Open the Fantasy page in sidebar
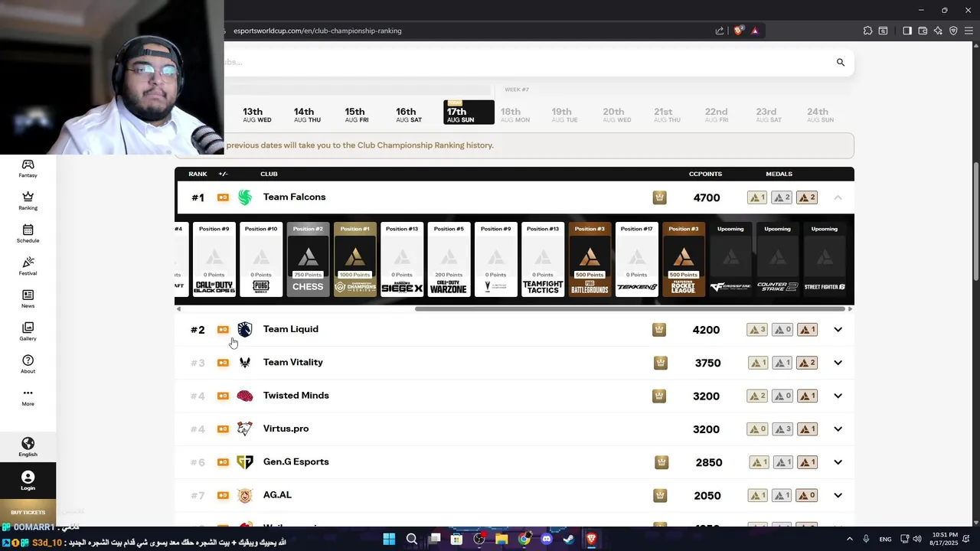 pos(28,168)
